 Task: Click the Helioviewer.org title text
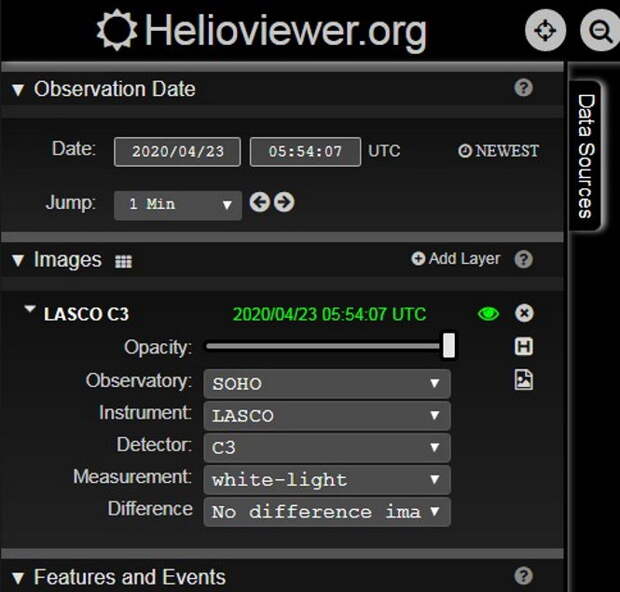tap(285, 31)
